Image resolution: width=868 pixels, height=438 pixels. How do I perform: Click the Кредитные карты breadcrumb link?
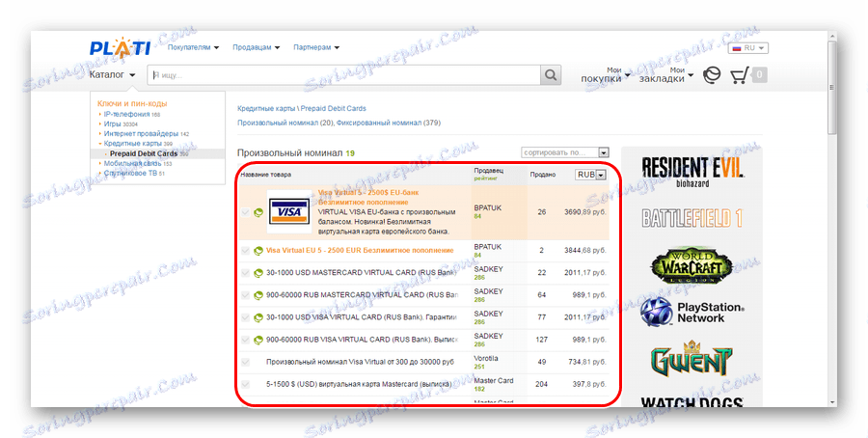tap(266, 108)
